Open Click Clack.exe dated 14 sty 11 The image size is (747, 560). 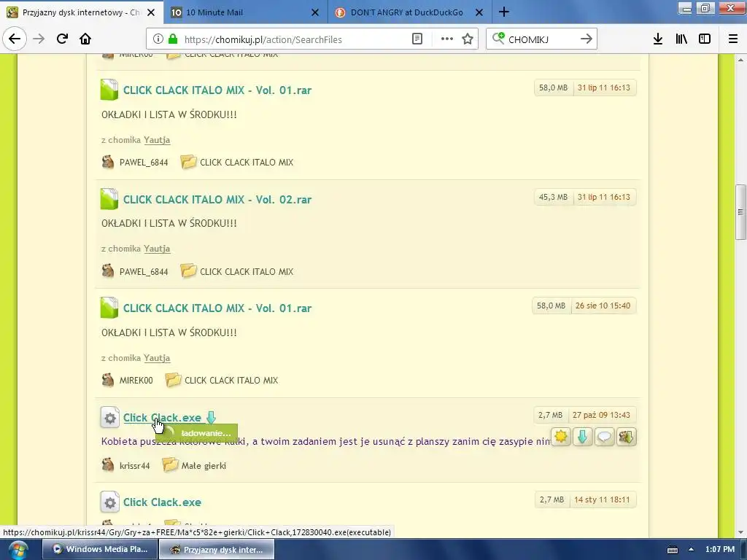point(162,502)
